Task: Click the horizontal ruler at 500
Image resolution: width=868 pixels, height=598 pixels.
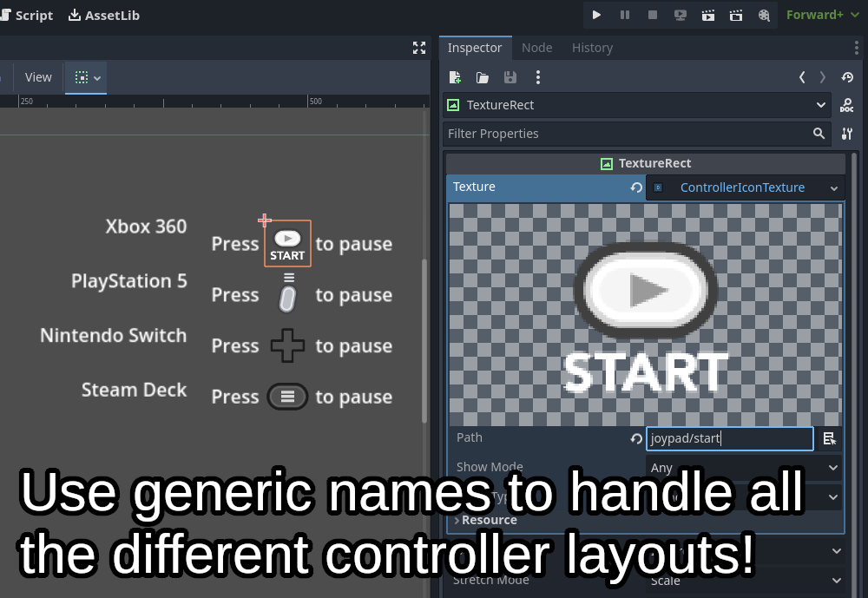Action: 315,102
